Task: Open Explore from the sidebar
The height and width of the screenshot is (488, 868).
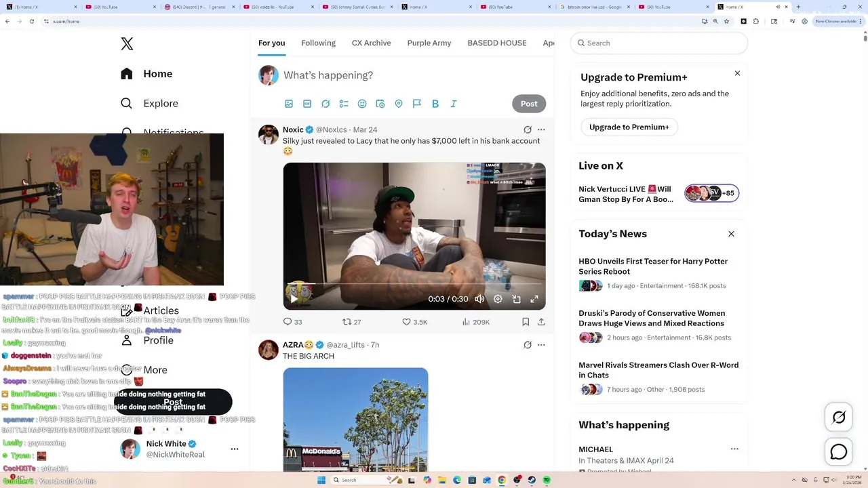Action: [149, 104]
